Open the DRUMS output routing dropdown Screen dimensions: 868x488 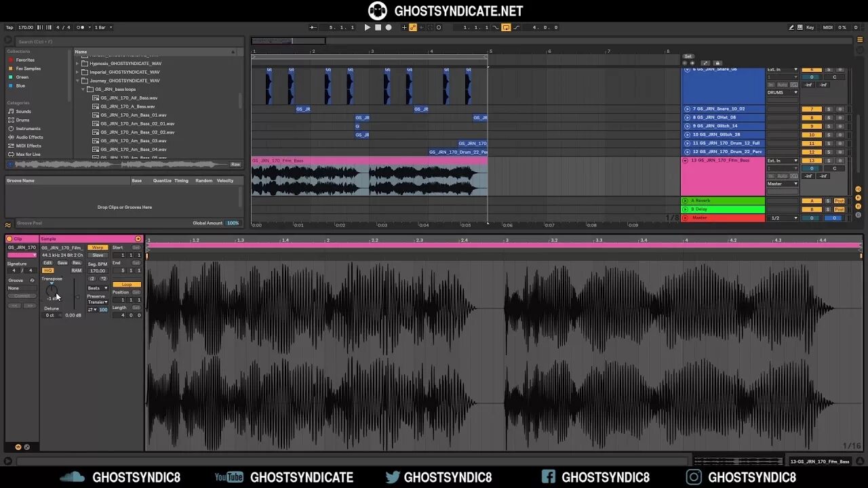pyautogui.click(x=783, y=92)
